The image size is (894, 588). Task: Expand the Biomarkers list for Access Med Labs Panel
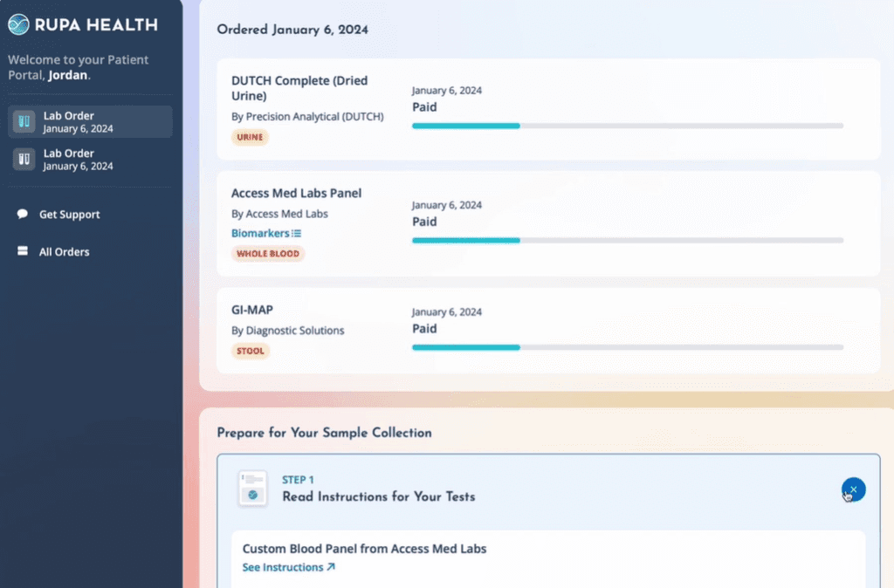295,233
